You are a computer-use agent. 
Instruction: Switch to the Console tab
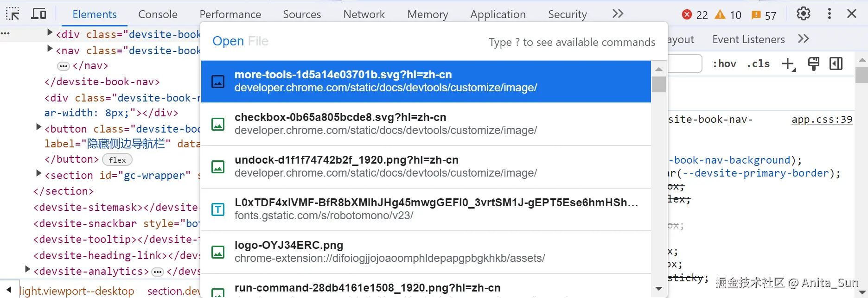pyautogui.click(x=158, y=14)
